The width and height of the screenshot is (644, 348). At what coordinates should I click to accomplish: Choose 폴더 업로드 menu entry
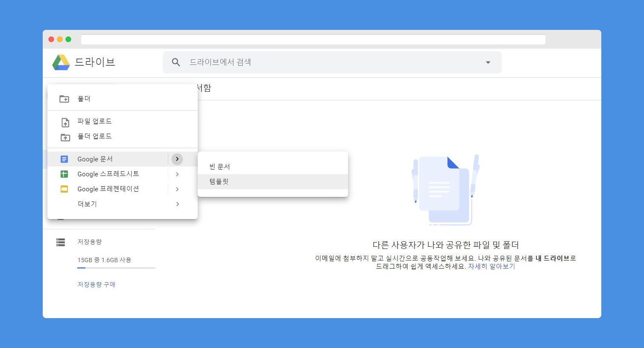[123, 137]
